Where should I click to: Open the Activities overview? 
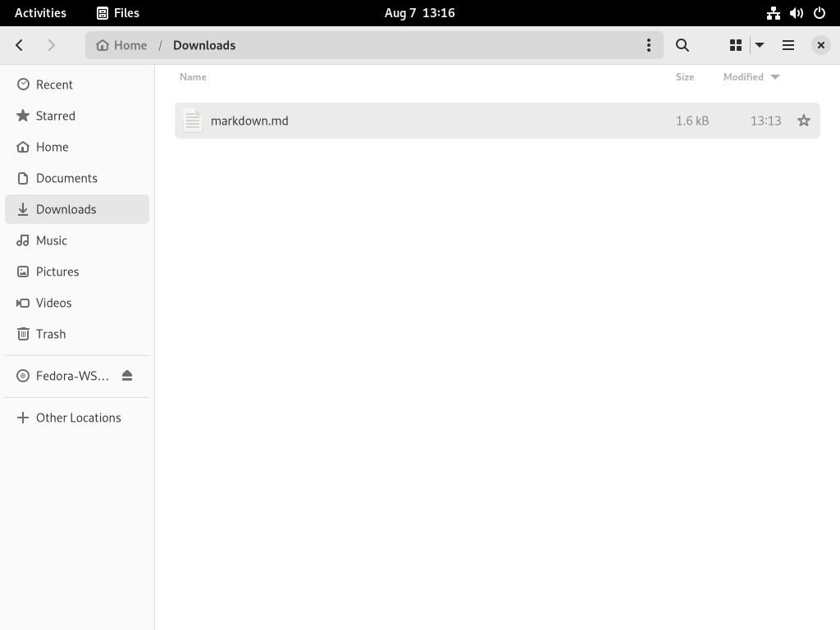tap(40, 13)
